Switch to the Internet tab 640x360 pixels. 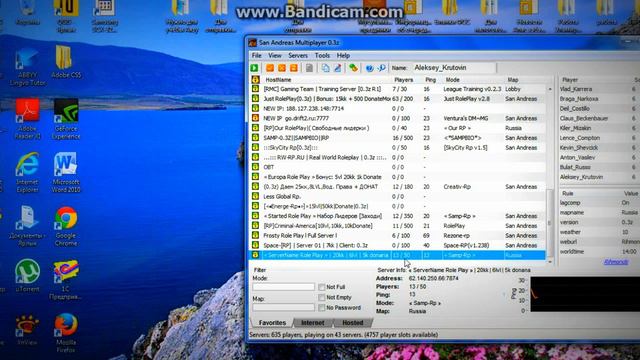(313, 322)
